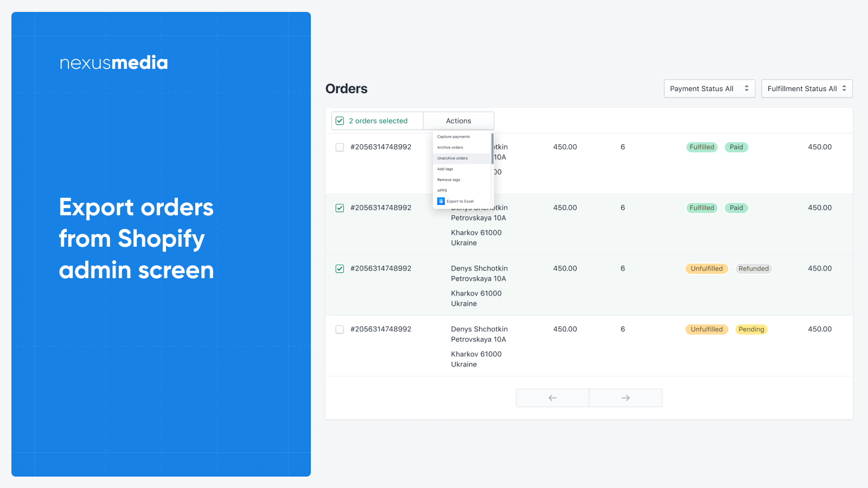Open the Actions dropdown button
The height and width of the screenshot is (488, 868).
click(458, 120)
